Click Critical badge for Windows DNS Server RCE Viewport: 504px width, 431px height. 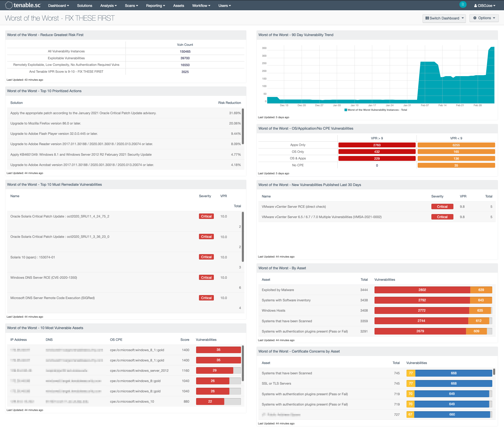206,278
